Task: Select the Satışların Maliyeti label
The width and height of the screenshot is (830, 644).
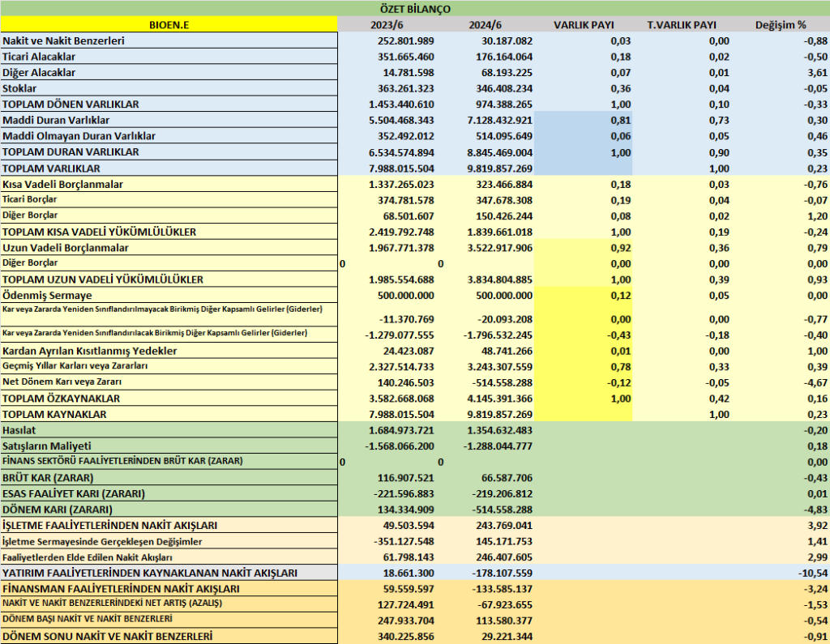Action: (169, 446)
